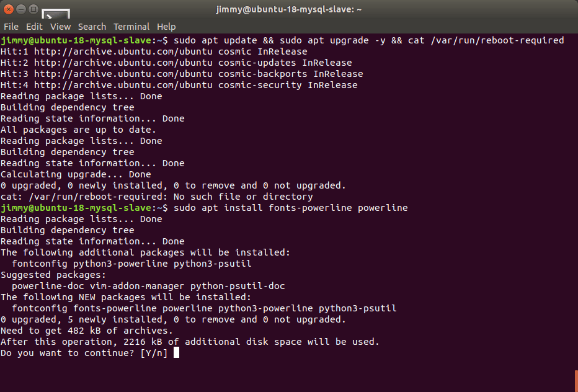Open the File menu
578x392 pixels.
coord(11,27)
